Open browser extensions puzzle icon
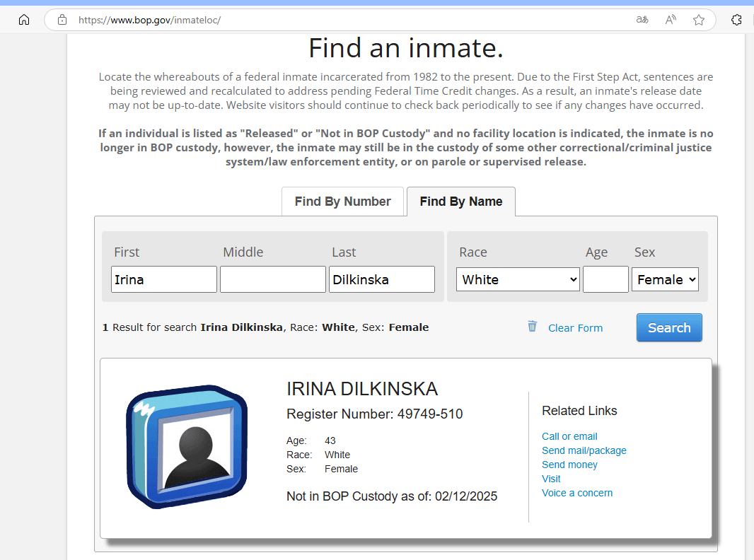This screenshot has width=754, height=560. pyautogui.click(x=736, y=20)
